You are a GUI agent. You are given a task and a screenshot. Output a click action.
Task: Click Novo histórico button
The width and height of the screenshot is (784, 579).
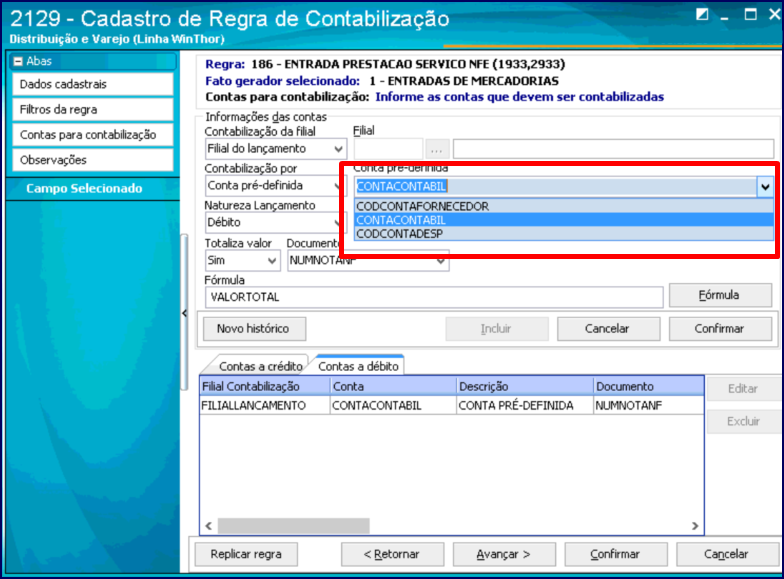point(254,328)
